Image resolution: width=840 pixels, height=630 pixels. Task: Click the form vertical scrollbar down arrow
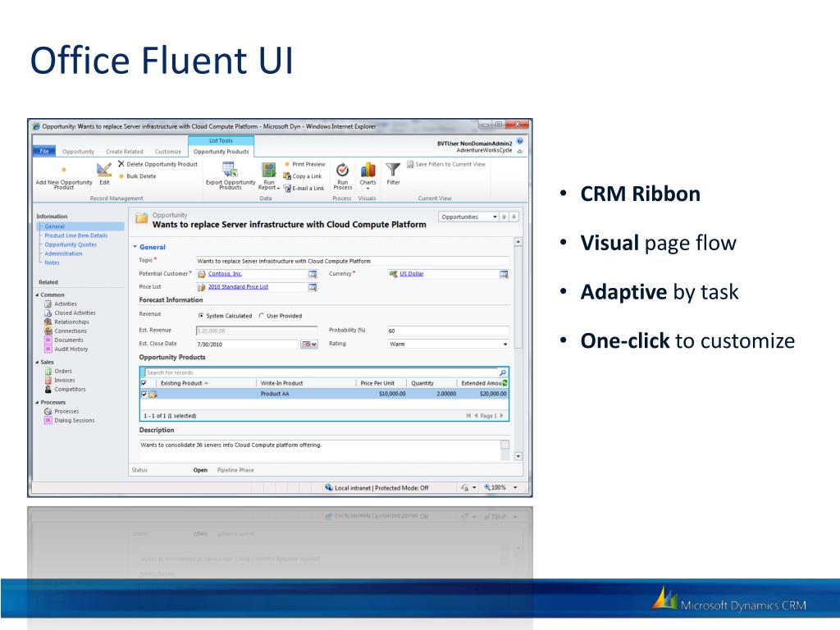click(518, 456)
